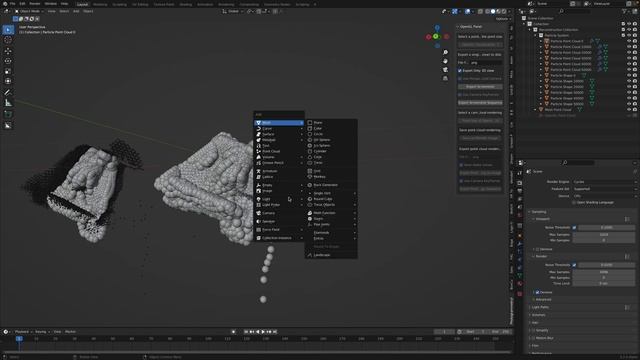
Task: Toggle Render Denoise checkbox
Action: pyautogui.click(x=537, y=292)
